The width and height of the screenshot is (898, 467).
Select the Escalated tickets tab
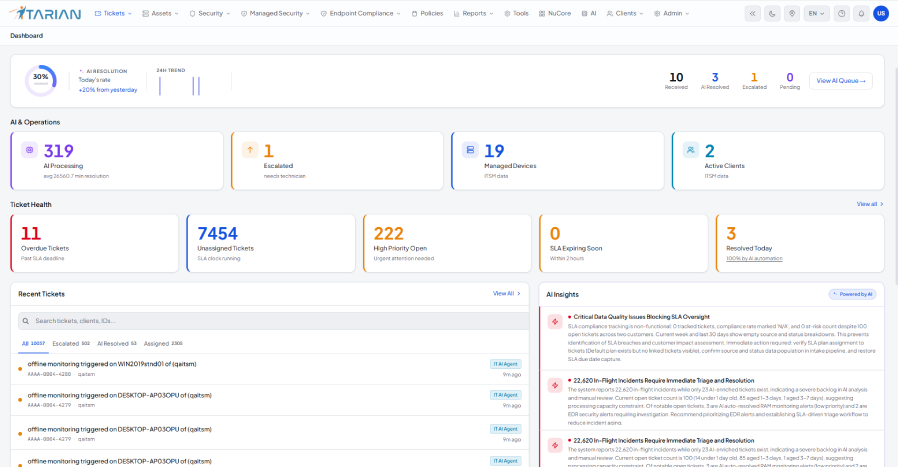tap(71, 344)
